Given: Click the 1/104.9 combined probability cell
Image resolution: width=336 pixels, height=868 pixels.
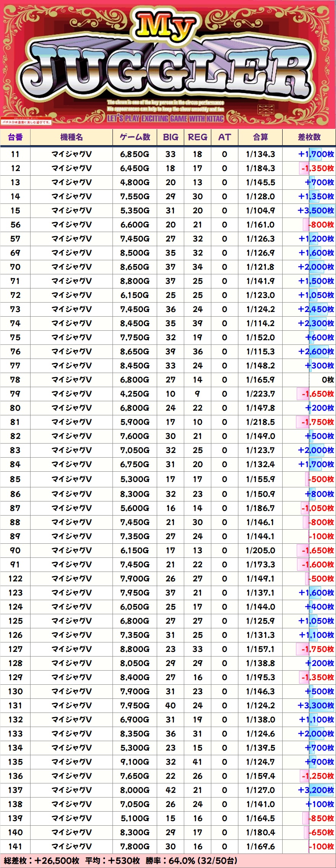Looking at the screenshot, I should pyautogui.click(x=260, y=211).
